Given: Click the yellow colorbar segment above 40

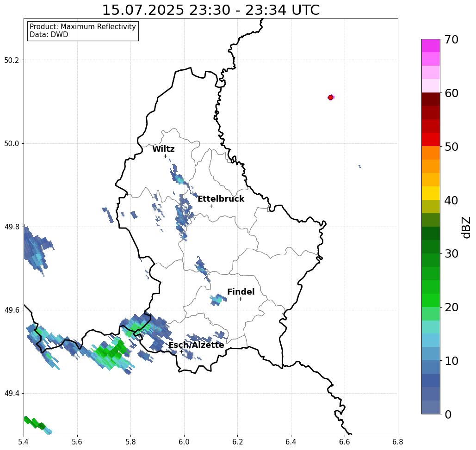Looking at the screenshot, I should coord(431,193).
